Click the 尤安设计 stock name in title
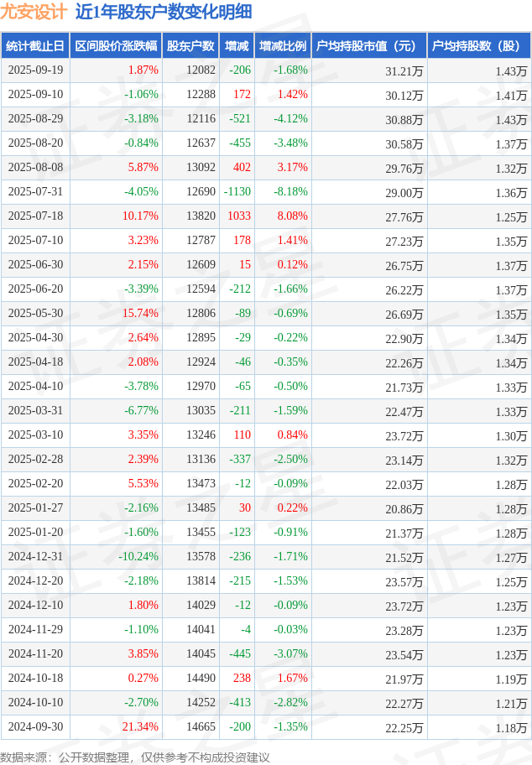The width and height of the screenshot is (532, 765). pyautogui.click(x=33, y=12)
